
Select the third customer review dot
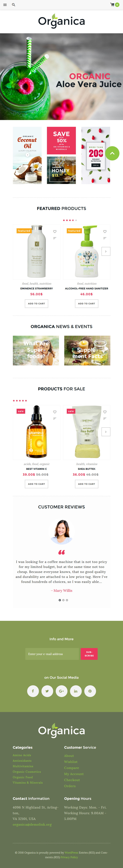click(67, 600)
